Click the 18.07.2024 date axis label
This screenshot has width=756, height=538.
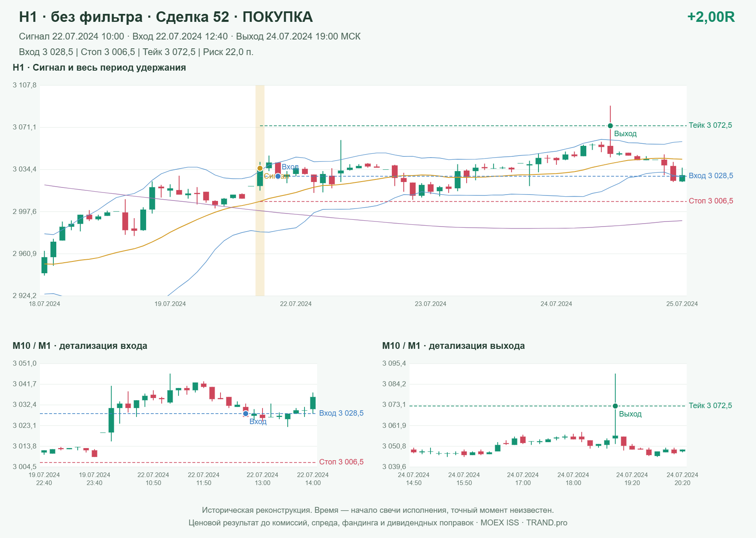coord(45,304)
